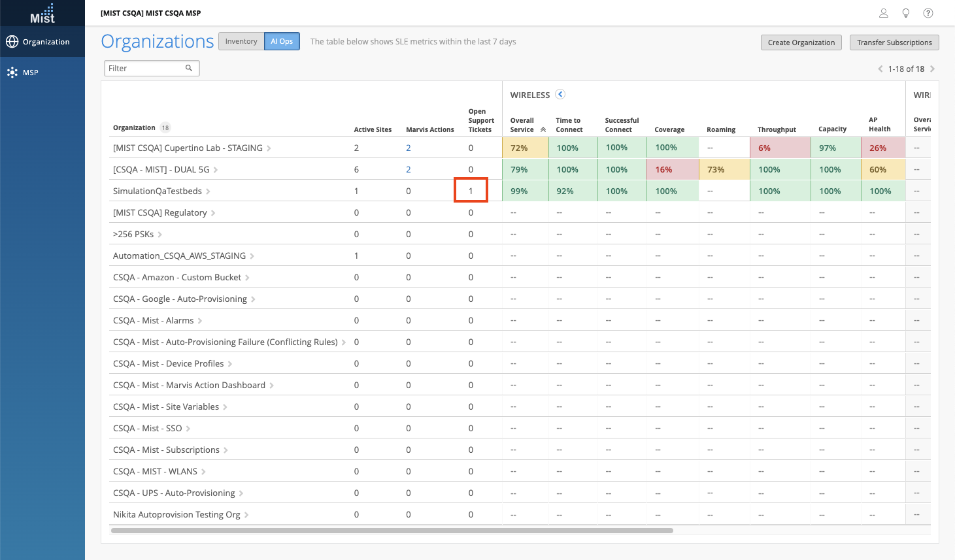This screenshot has width=955, height=560.
Task: Expand the CSQA - Mist - SSO chevron
Action: coord(188,429)
